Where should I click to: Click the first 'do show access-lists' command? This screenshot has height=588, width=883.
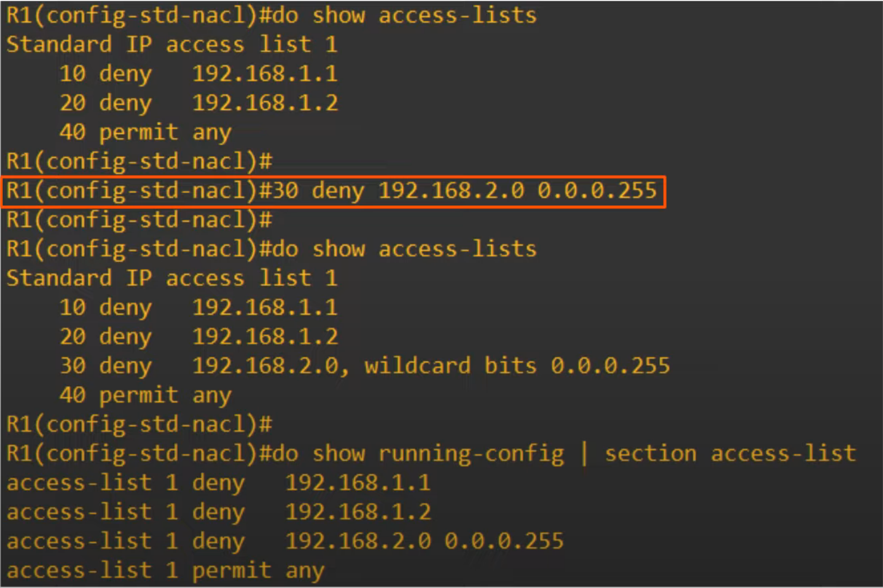pyautogui.click(x=272, y=16)
